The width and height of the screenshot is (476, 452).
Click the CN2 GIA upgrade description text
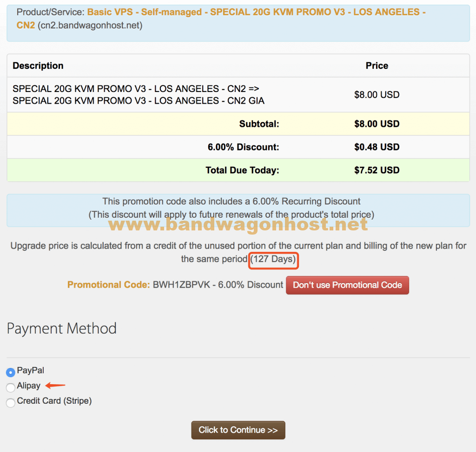(139, 95)
